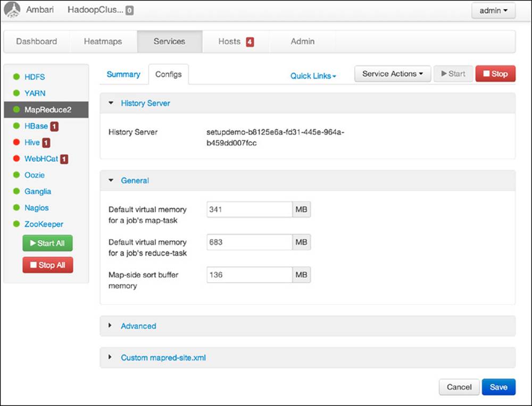Open the Hive service

(x=32, y=142)
